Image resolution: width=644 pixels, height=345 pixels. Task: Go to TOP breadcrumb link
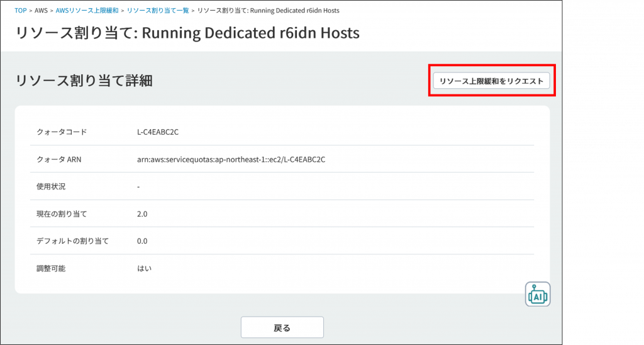point(21,11)
